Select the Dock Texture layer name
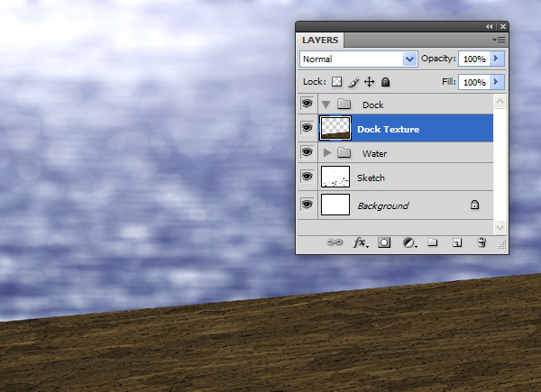 (x=389, y=129)
